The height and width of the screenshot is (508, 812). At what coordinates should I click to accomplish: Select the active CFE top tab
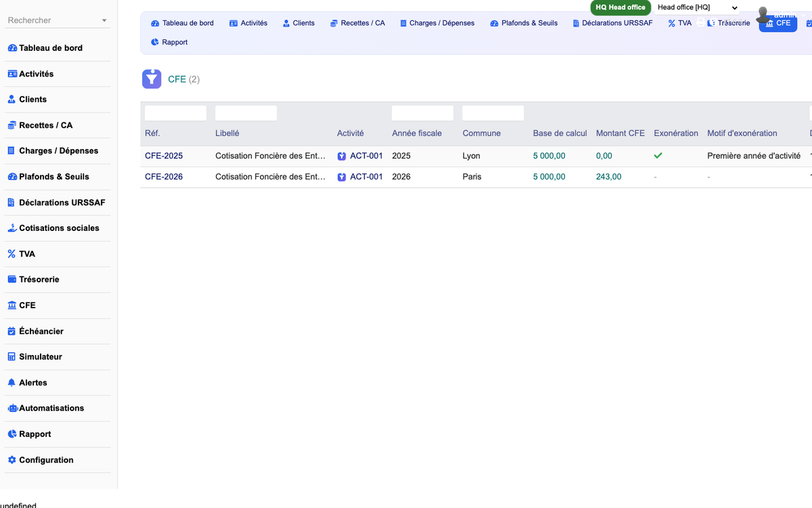(778, 23)
